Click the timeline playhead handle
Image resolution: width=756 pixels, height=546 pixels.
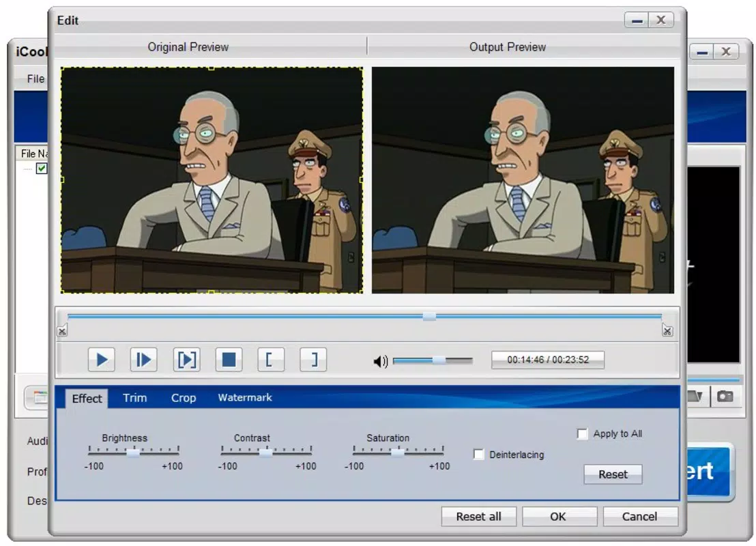429,317
